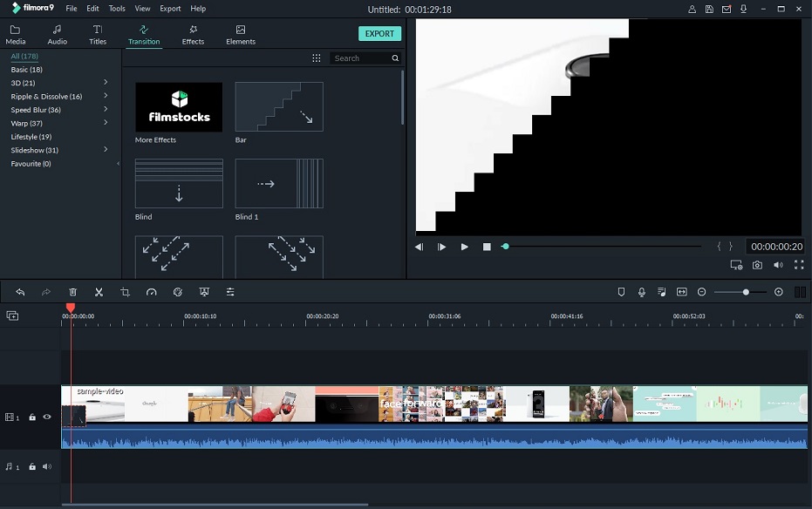Select the Bar transition thumbnail

click(x=279, y=106)
